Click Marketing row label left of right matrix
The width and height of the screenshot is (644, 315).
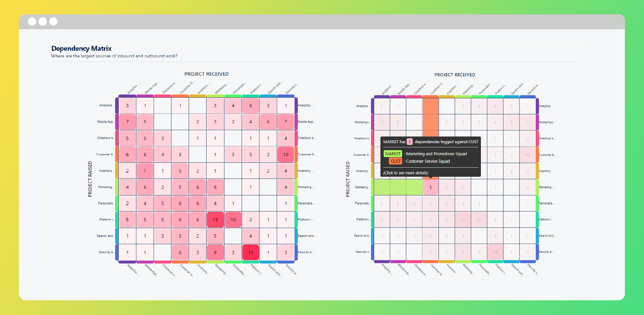pos(362,187)
